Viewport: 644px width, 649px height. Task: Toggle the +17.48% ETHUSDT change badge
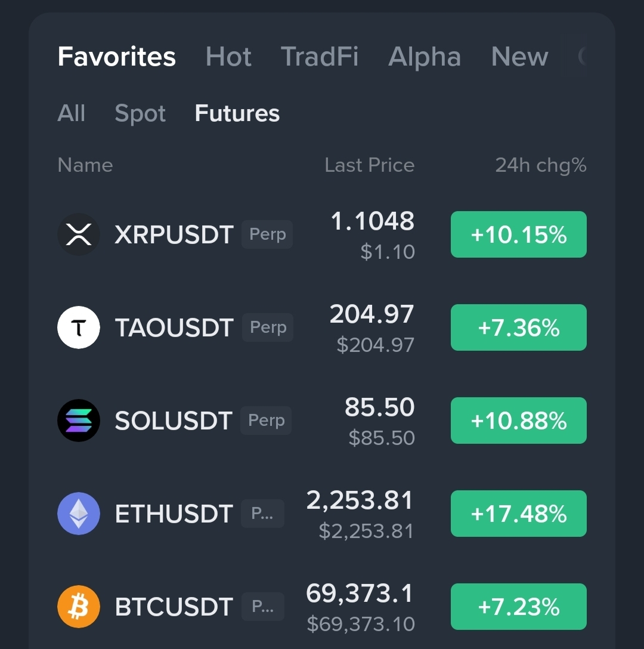pyautogui.click(x=519, y=514)
